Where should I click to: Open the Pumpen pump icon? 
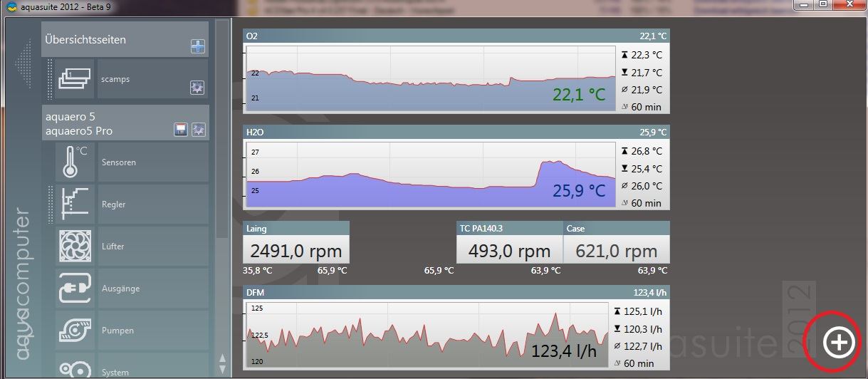click(75, 330)
